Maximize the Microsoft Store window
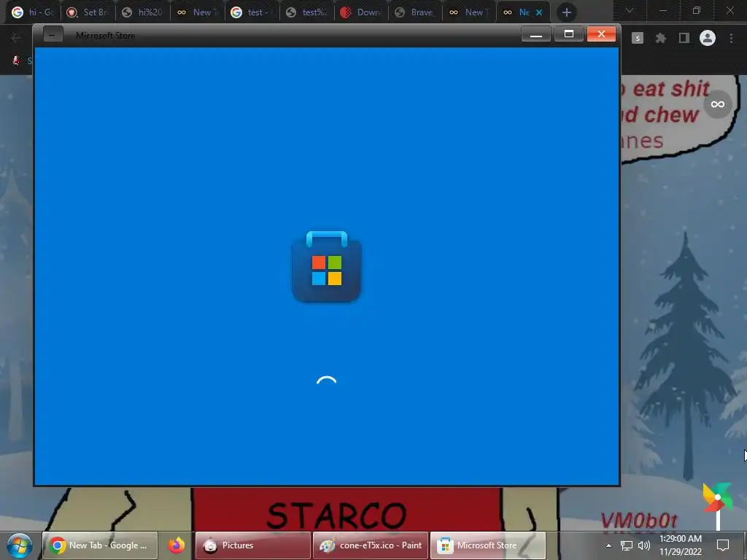 [x=569, y=34]
